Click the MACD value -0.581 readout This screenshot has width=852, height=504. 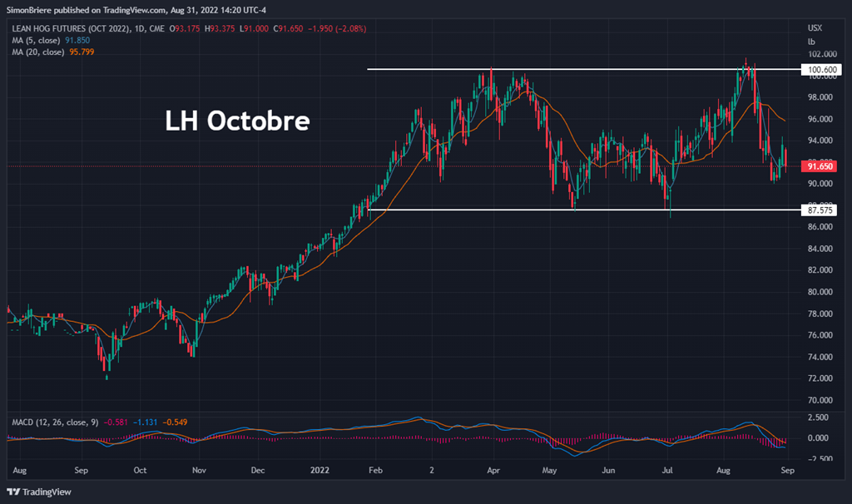click(116, 422)
